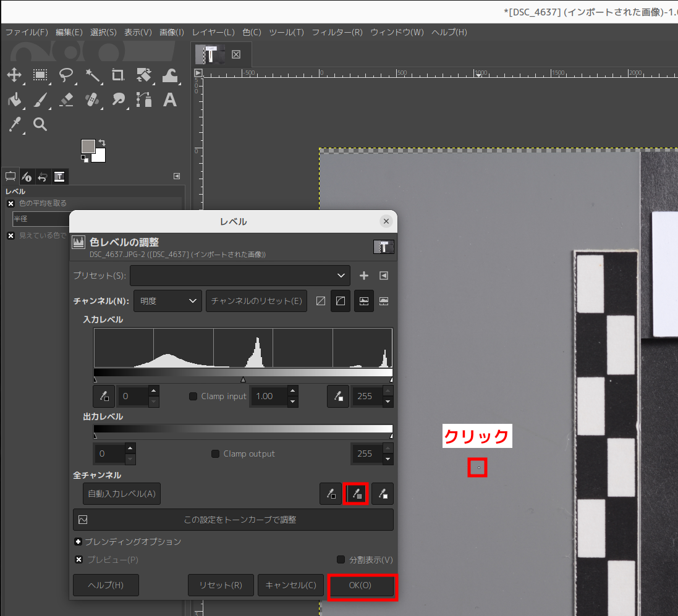Viewport: 678px width, 616px height.
Task: Click the output levels gradient slider
Action: point(243,429)
